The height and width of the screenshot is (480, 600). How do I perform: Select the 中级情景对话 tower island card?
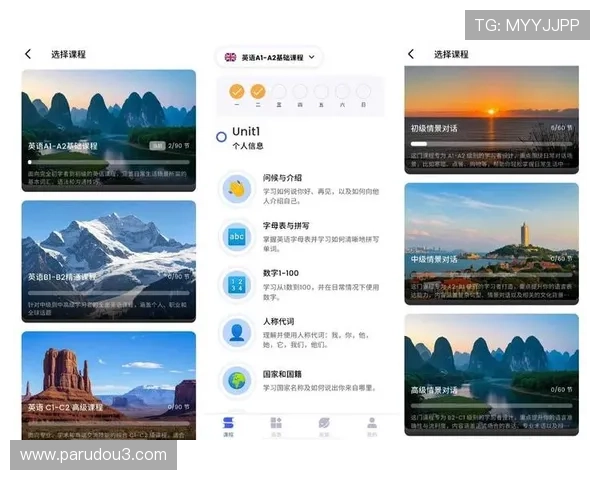pyautogui.click(x=492, y=244)
